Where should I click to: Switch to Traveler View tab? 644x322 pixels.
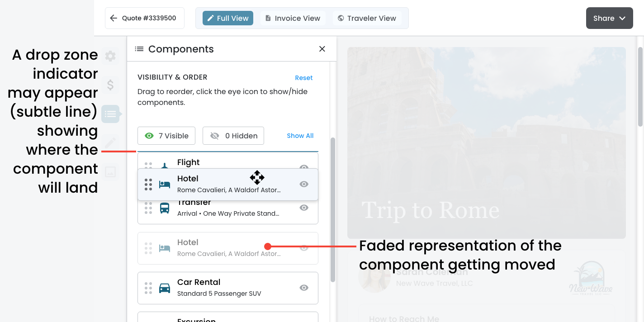tap(366, 18)
